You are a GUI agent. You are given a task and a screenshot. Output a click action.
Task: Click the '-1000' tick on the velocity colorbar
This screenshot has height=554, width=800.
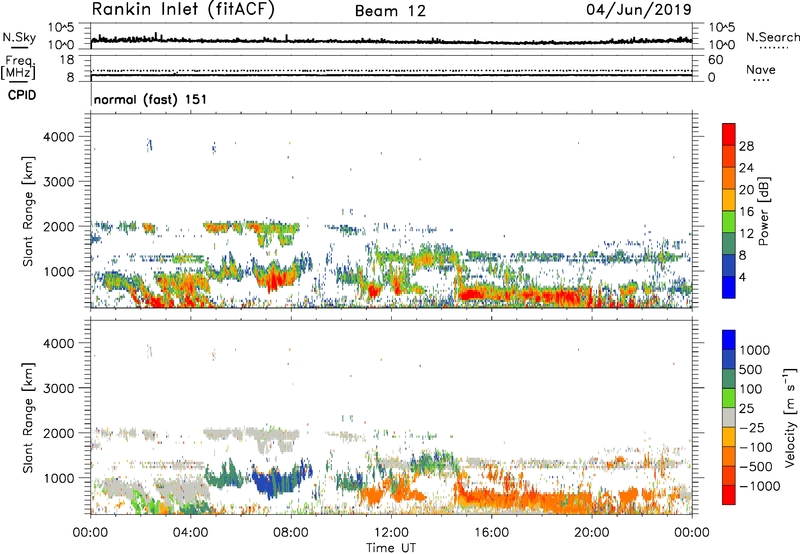pos(760,486)
